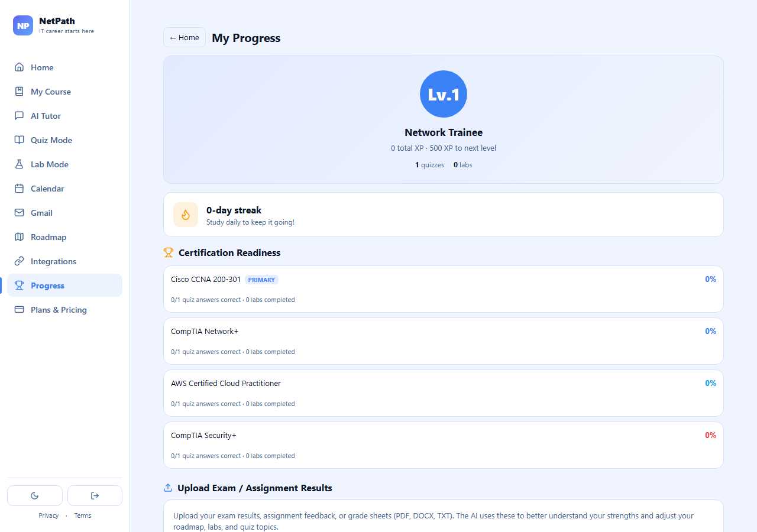This screenshot has width=757, height=532.
Task: Click the Progress trophy icon in sidebar
Action: click(x=20, y=286)
